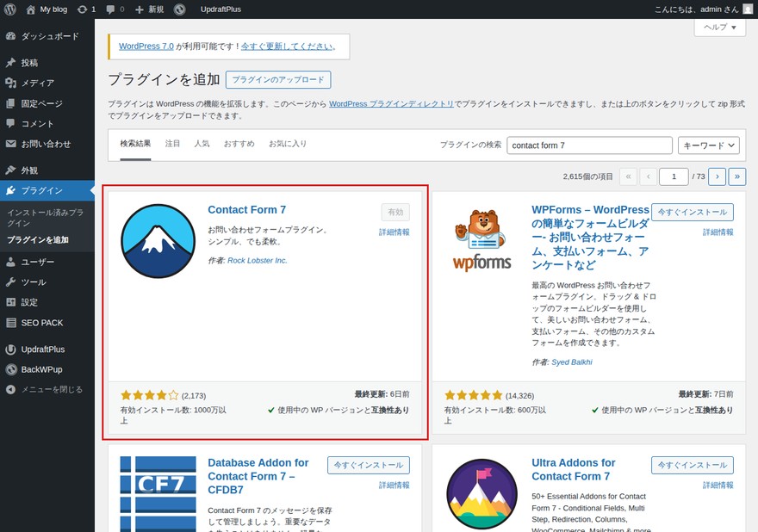Go to next page of results

[717, 176]
